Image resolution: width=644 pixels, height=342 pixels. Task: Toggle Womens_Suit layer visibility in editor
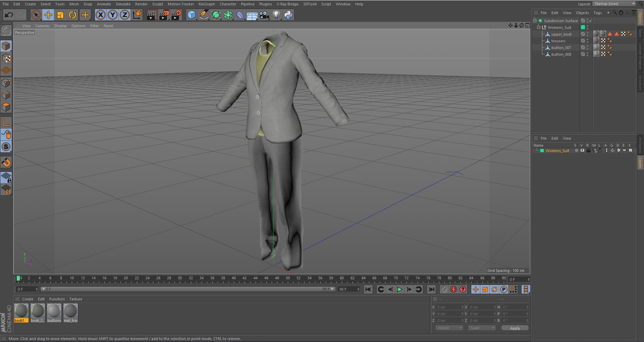point(582,151)
